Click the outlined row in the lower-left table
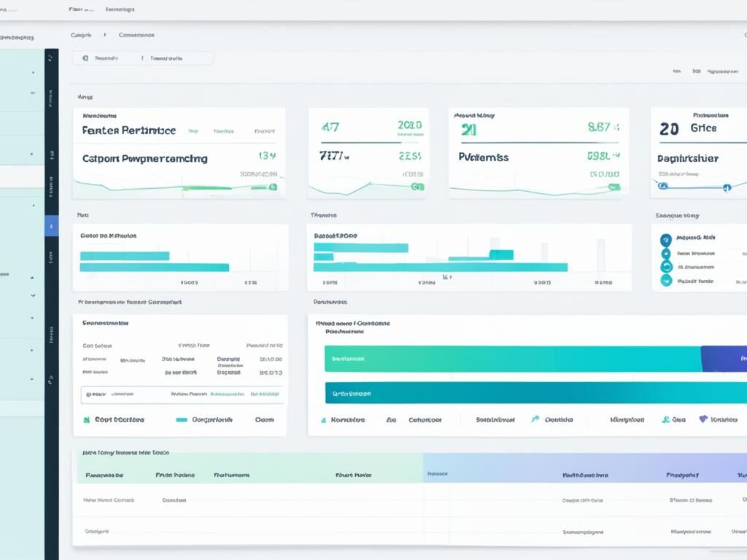The width and height of the screenshot is (747, 560). tap(182, 394)
